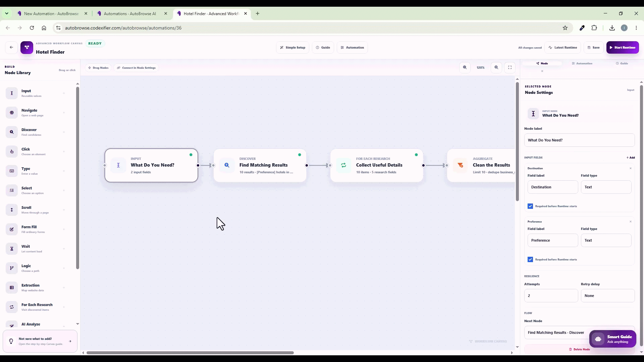This screenshot has width=644, height=362.
Task: Click Start Runtime
Action: click(623, 48)
